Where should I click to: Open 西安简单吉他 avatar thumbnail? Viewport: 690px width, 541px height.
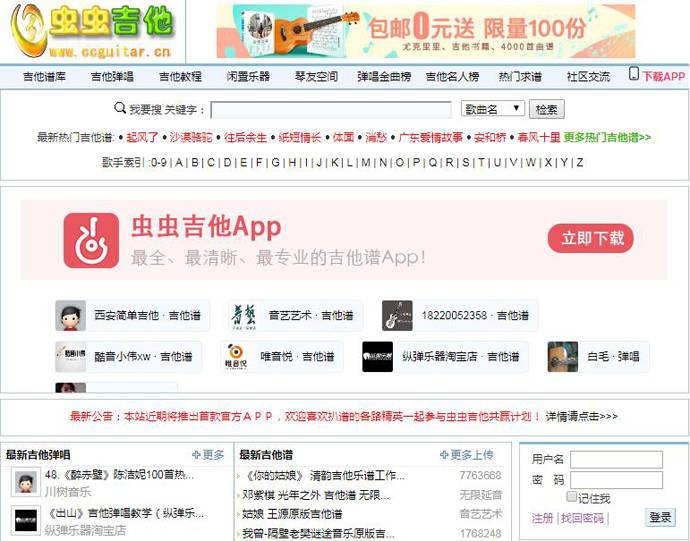[70, 316]
